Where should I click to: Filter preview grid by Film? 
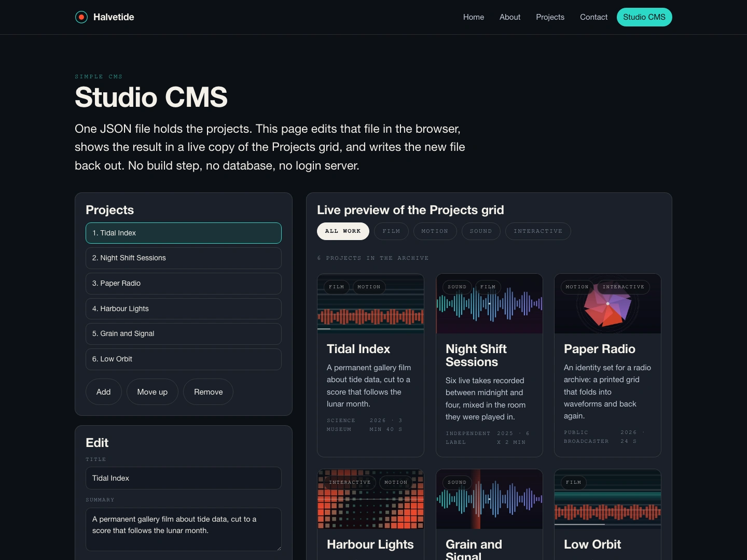coord(391,231)
